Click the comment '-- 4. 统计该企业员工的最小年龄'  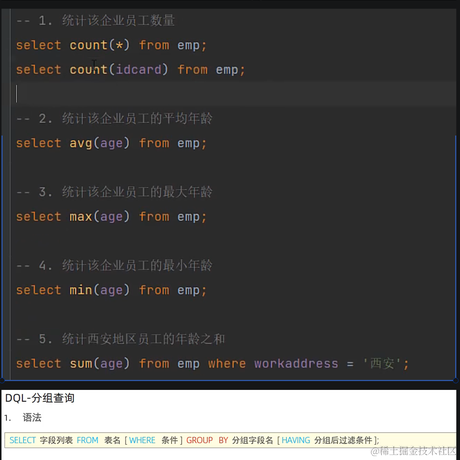[x=114, y=266]
